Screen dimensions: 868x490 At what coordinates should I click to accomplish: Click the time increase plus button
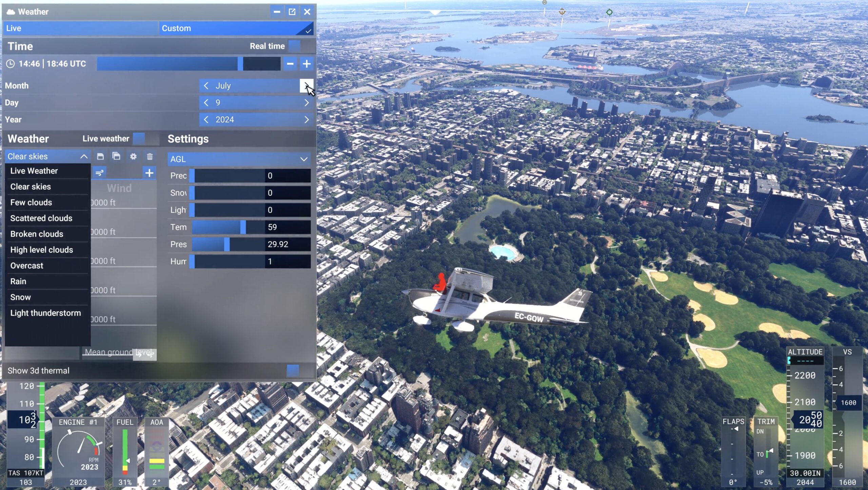307,64
